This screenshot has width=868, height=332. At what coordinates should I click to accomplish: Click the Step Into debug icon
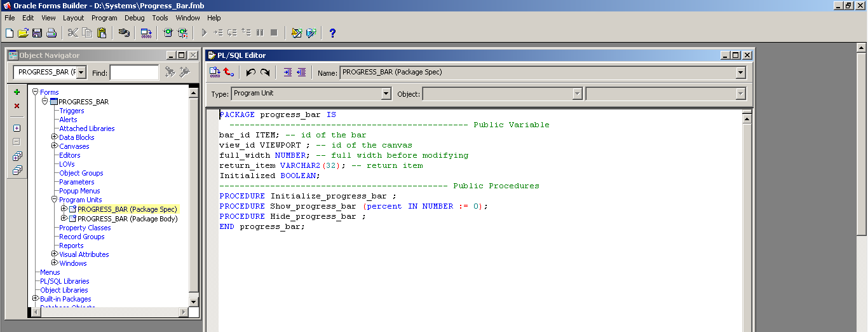(218, 32)
